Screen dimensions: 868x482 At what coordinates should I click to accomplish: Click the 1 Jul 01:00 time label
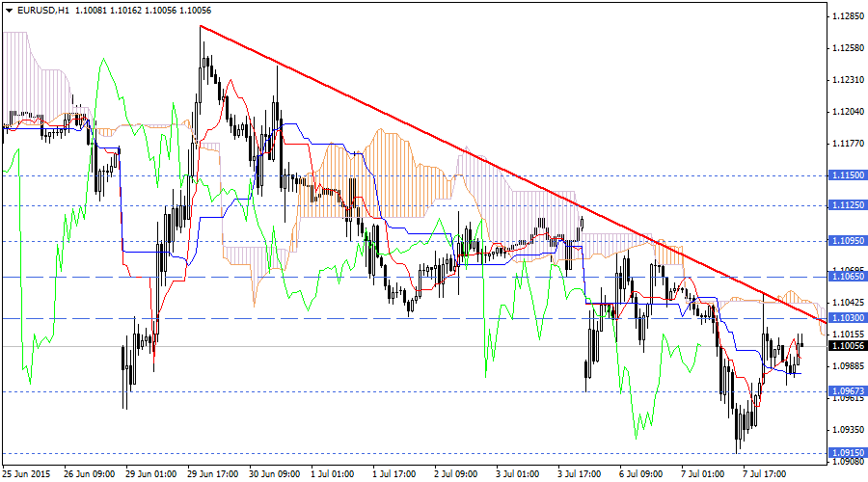click(x=333, y=474)
